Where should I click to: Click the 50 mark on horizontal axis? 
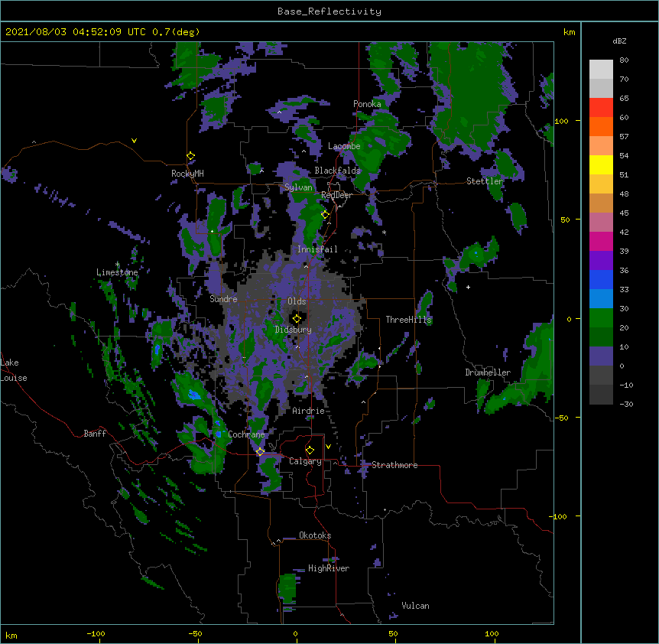pos(393,633)
